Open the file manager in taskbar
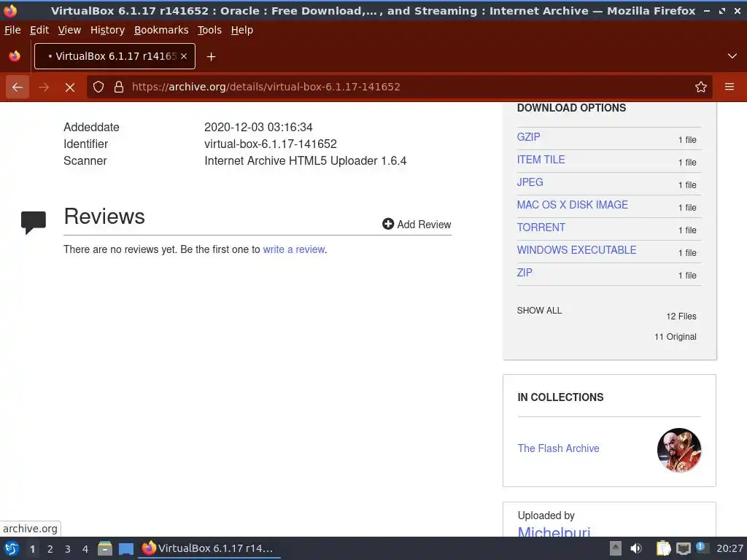The image size is (747, 560). click(x=105, y=548)
